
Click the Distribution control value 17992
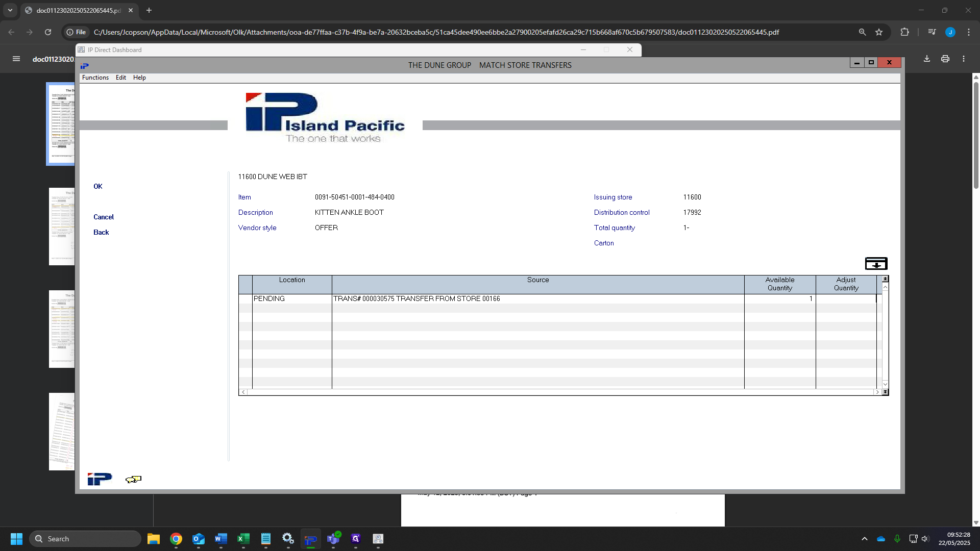coord(692,212)
